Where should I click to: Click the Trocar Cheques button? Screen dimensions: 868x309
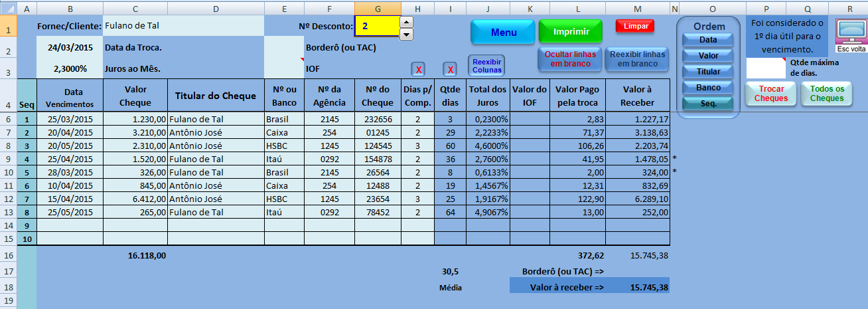(772, 94)
